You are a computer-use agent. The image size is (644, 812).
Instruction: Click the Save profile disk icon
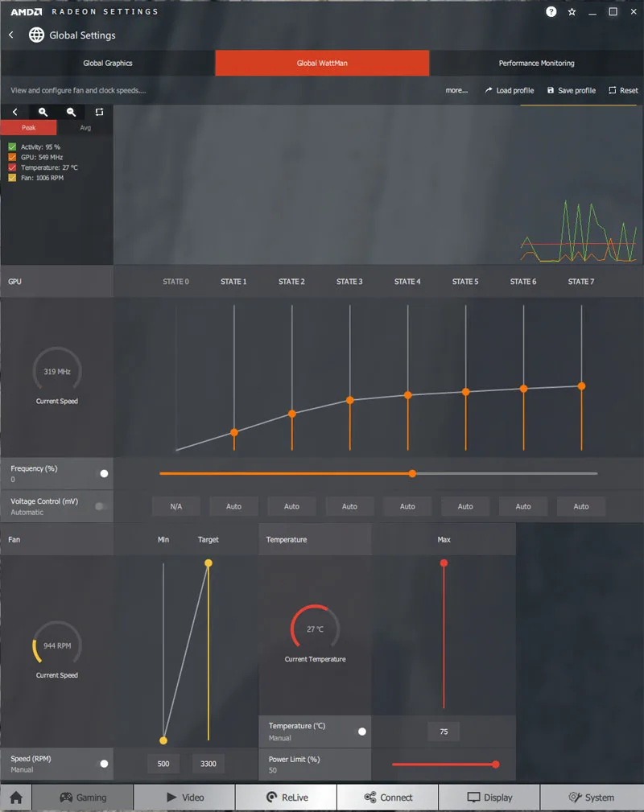[x=551, y=90]
